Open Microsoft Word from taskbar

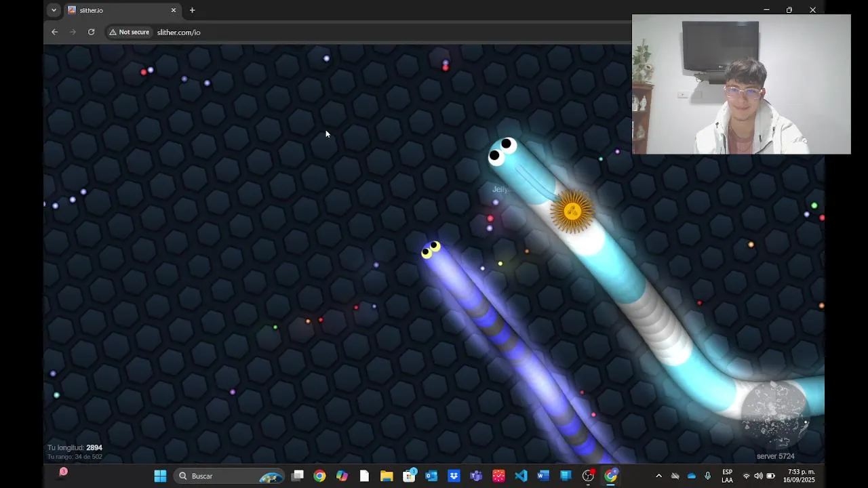[x=543, y=476]
